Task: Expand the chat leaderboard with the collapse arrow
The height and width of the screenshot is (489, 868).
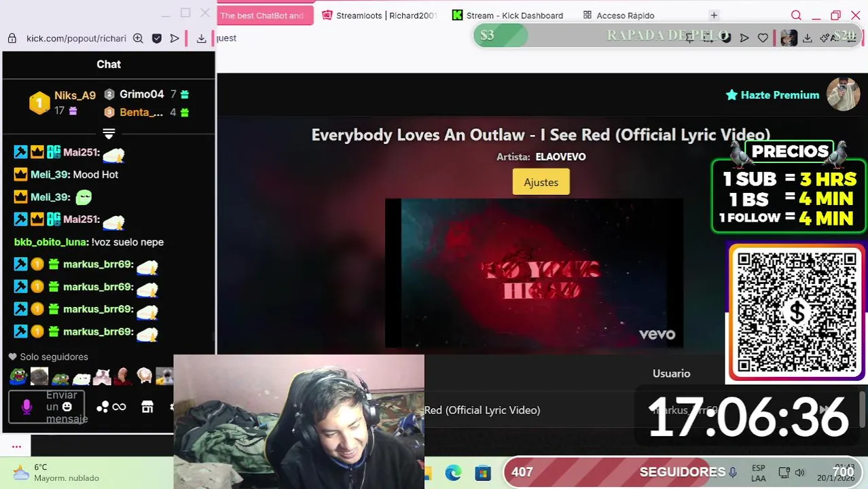Action: click(109, 133)
